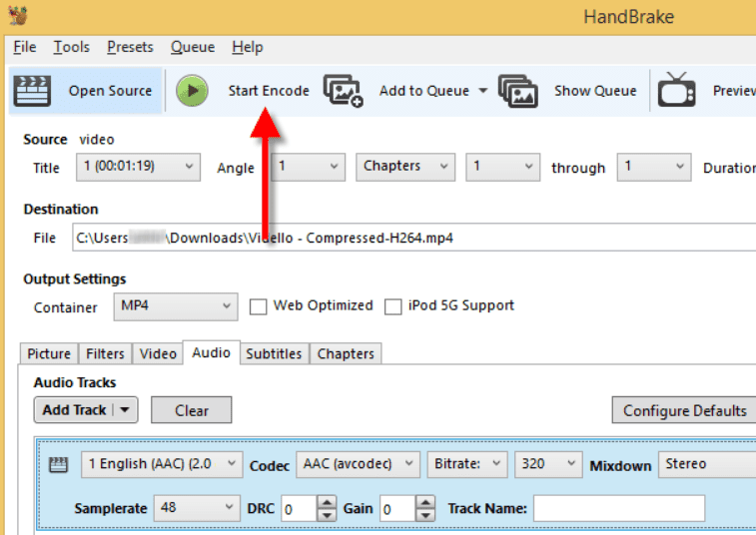
Task: Open the Container dropdown showing MP4
Action: (x=176, y=306)
